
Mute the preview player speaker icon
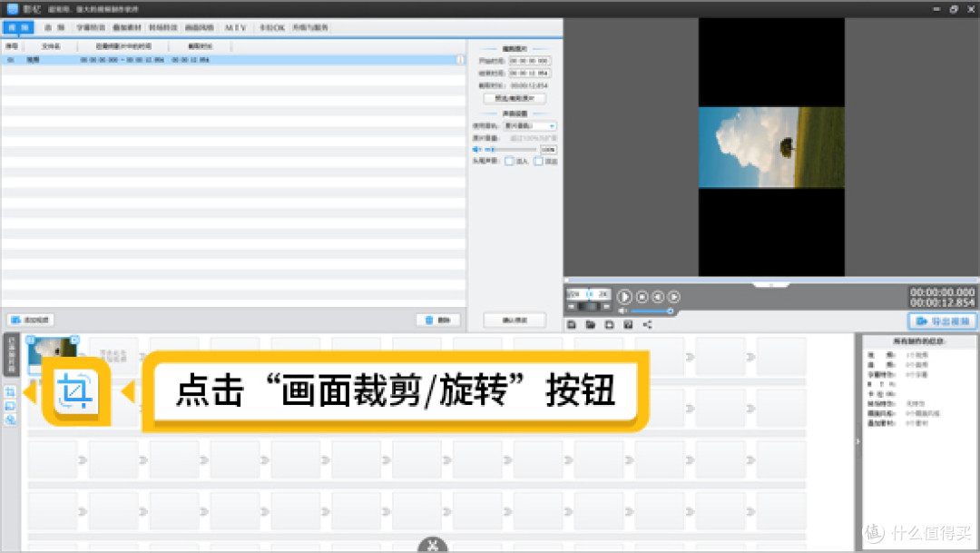(x=622, y=311)
